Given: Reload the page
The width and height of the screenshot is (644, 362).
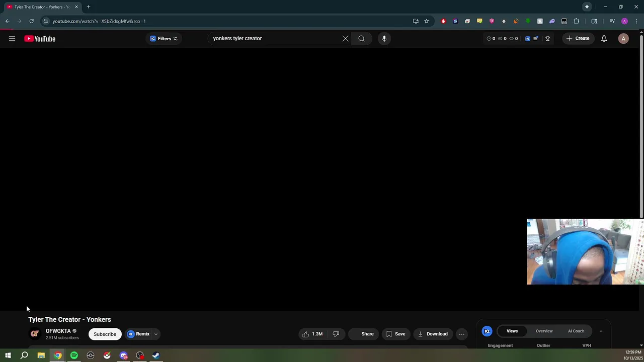Looking at the screenshot, I should point(31,21).
